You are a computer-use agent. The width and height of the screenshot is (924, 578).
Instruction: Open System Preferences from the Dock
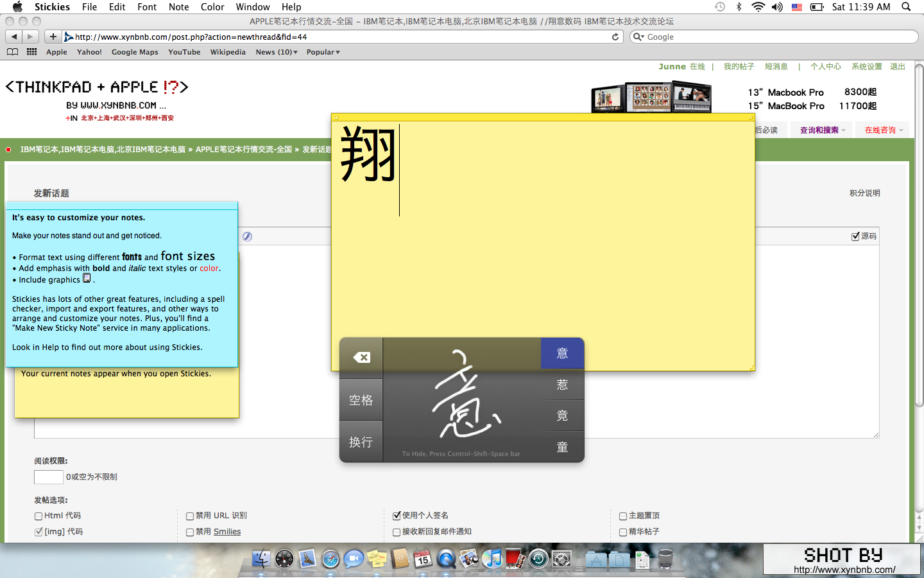click(561, 559)
